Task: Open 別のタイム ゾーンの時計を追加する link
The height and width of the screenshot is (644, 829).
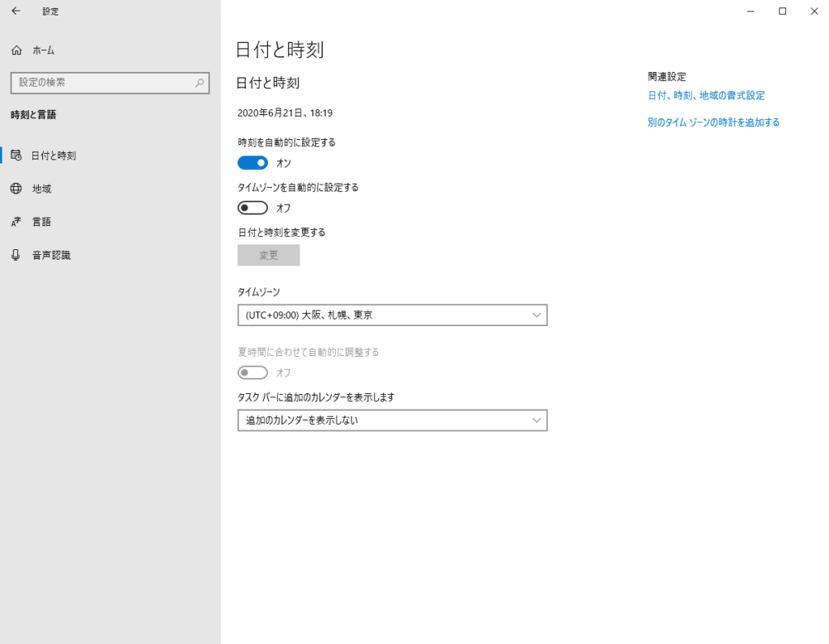Action: tap(714, 122)
